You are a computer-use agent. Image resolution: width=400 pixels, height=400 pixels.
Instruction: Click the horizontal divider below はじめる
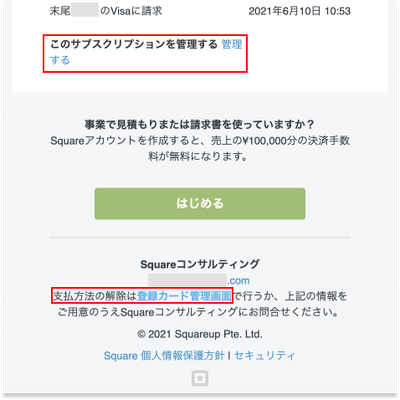point(200,238)
